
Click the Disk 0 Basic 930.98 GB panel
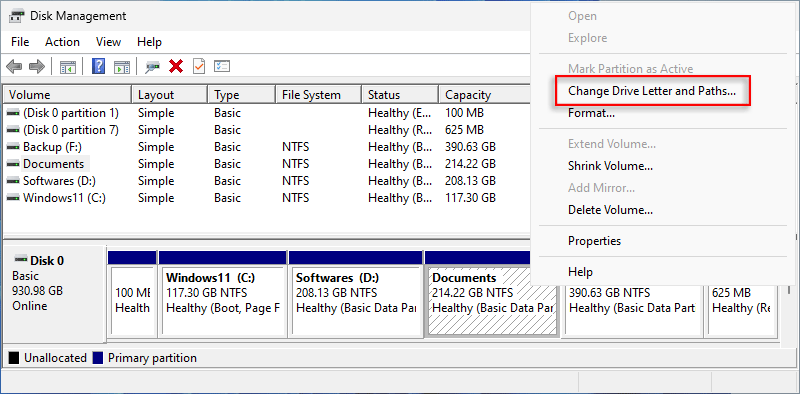[x=54, y=293]
